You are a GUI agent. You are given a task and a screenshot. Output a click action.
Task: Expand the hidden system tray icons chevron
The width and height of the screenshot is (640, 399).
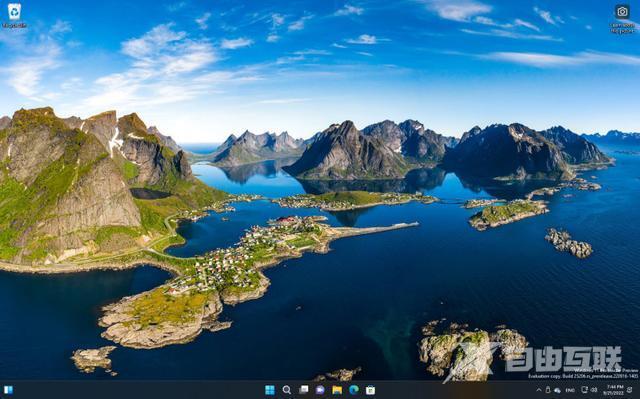coord(539,390)
